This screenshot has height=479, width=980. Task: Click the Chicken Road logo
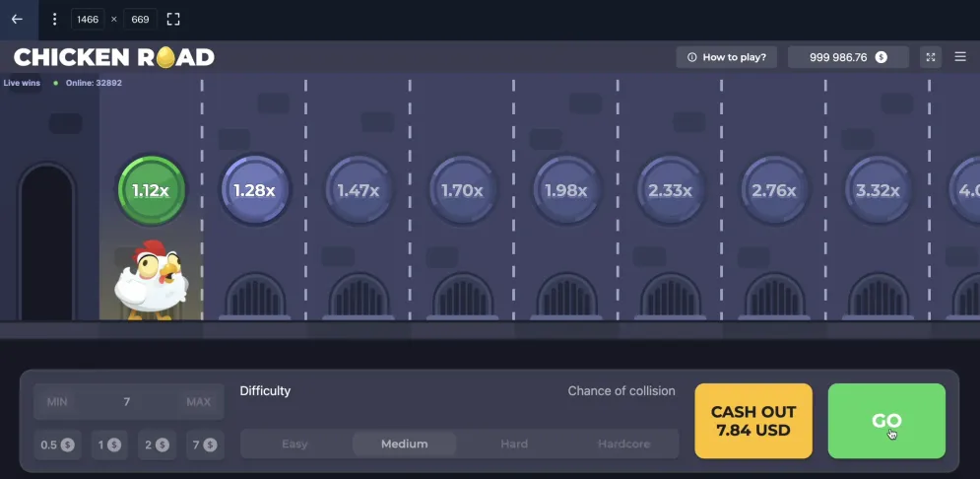coord(114,57)
